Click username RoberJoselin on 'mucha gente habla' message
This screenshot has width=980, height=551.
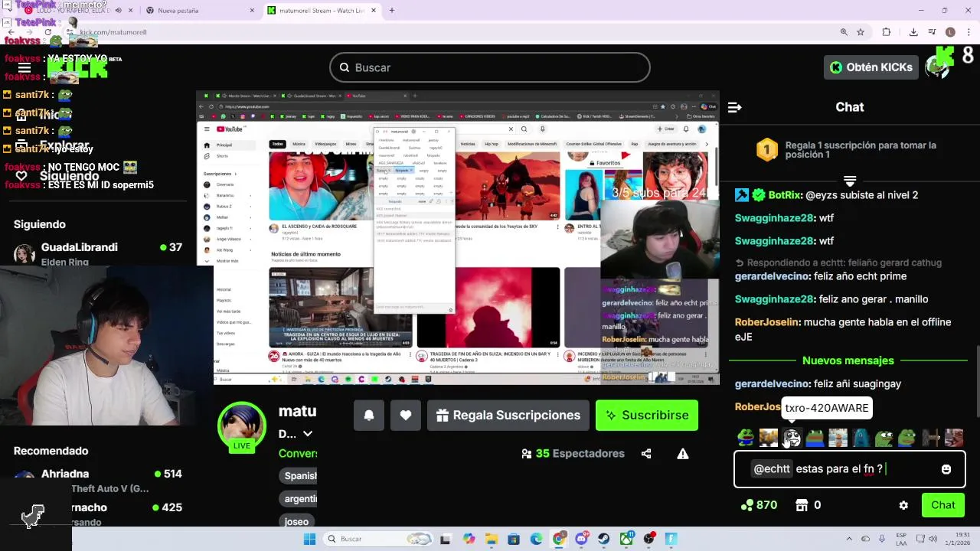coord(766,322)
